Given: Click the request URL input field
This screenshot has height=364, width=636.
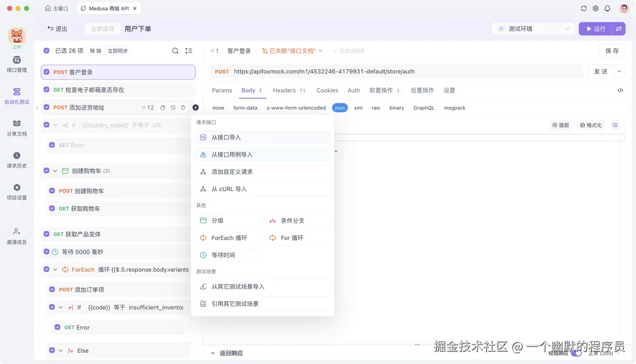Looking at the screenshot, I should (397, 71).
